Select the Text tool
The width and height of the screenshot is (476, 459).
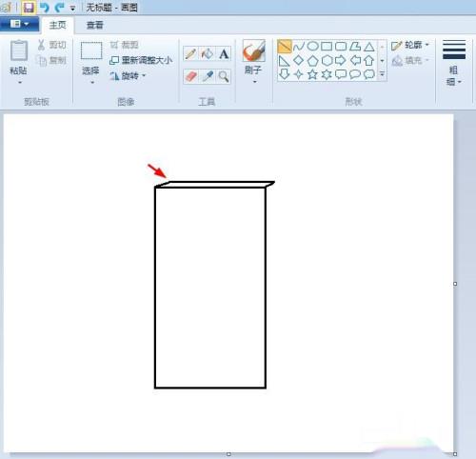coord(224,53)
